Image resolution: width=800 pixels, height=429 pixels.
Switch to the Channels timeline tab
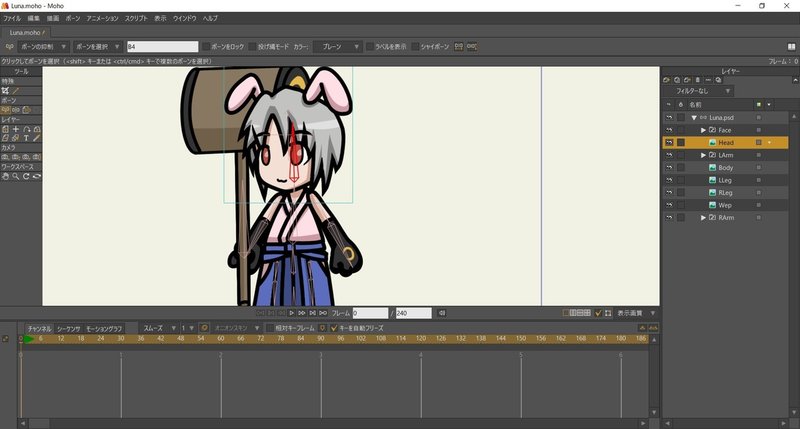(39, 329)
